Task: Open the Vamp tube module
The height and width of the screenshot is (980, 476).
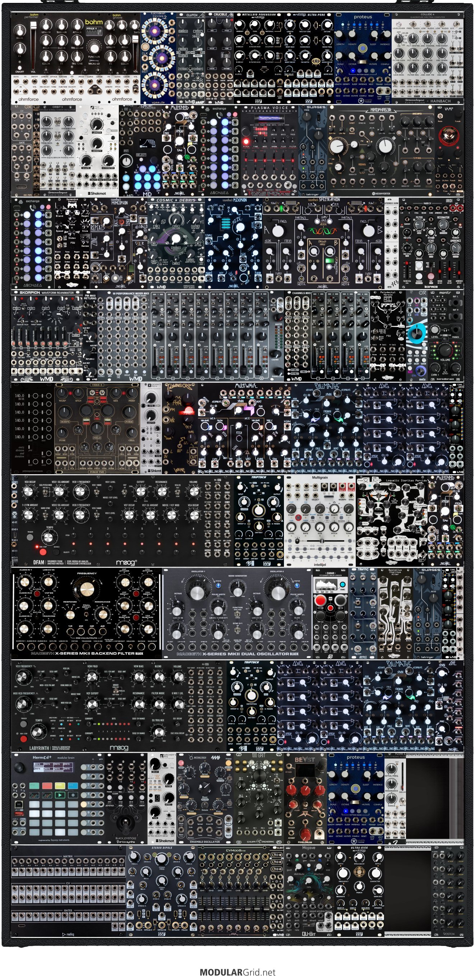Action: pos(449,151)
